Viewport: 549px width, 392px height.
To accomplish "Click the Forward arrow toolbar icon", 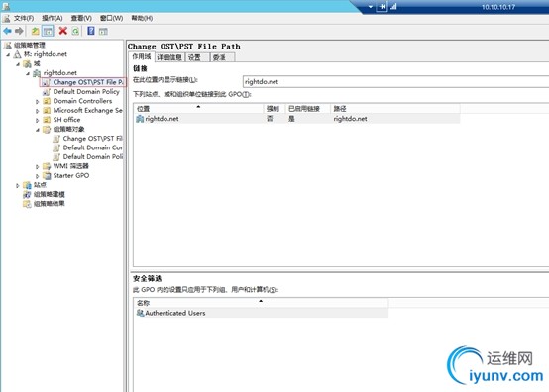I will (x=19, y=31).
